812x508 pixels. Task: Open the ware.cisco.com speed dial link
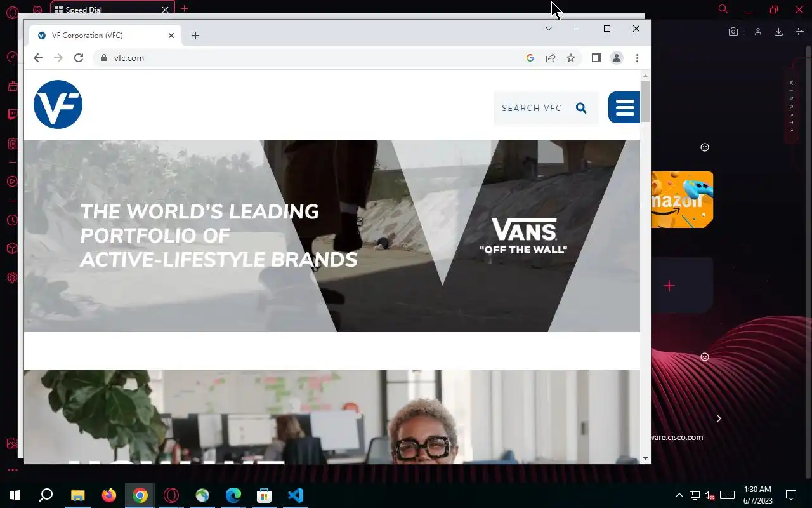tap(677, 437)
